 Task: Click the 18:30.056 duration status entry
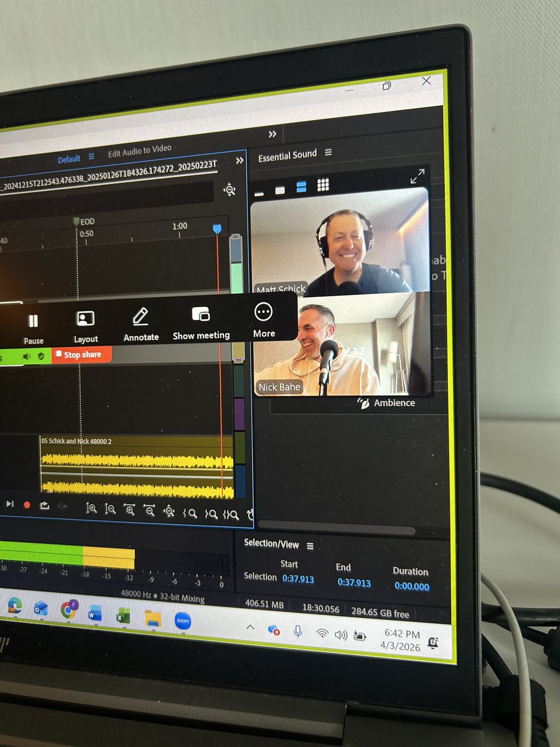(x=320, y=609)
